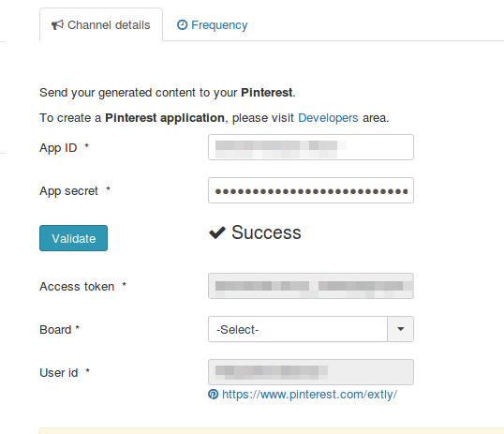Screen dimensions: 504x434
Task: Click the Success checkmark icon
Action: 217,232
